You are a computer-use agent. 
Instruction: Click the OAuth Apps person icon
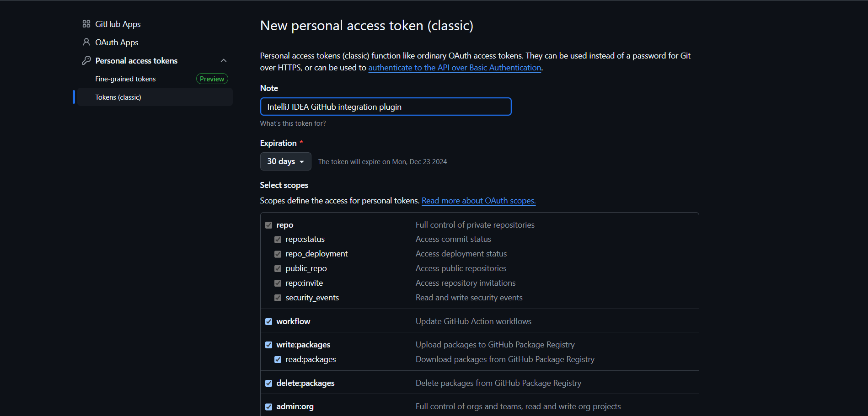(x=86, y=42)
